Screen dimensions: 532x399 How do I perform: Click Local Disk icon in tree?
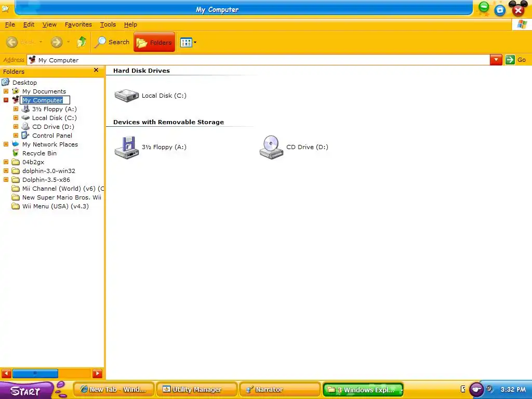25,118
